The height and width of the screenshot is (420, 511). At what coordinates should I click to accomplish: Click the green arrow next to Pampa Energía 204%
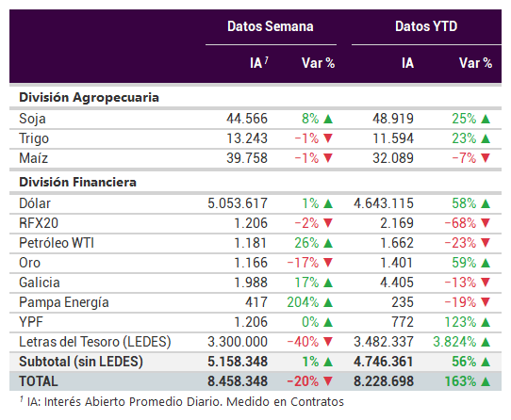(328, 302)
